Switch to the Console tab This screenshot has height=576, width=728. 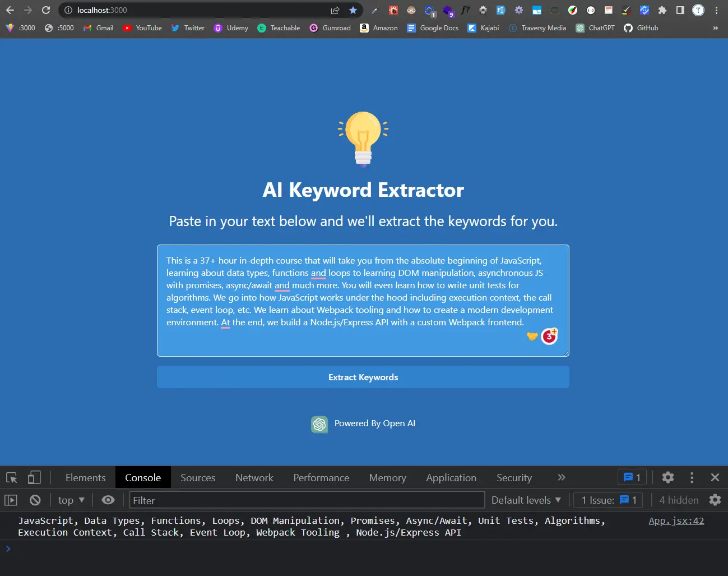[143, 478]
